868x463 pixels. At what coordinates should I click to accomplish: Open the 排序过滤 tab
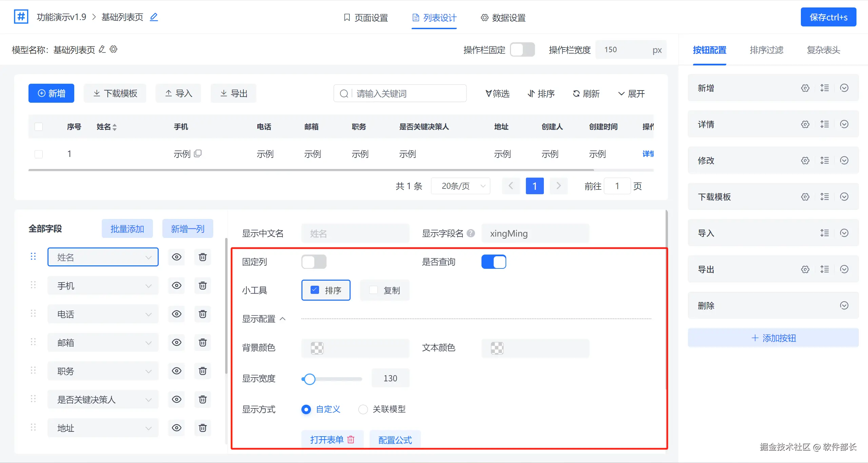[x=766, y=50]
